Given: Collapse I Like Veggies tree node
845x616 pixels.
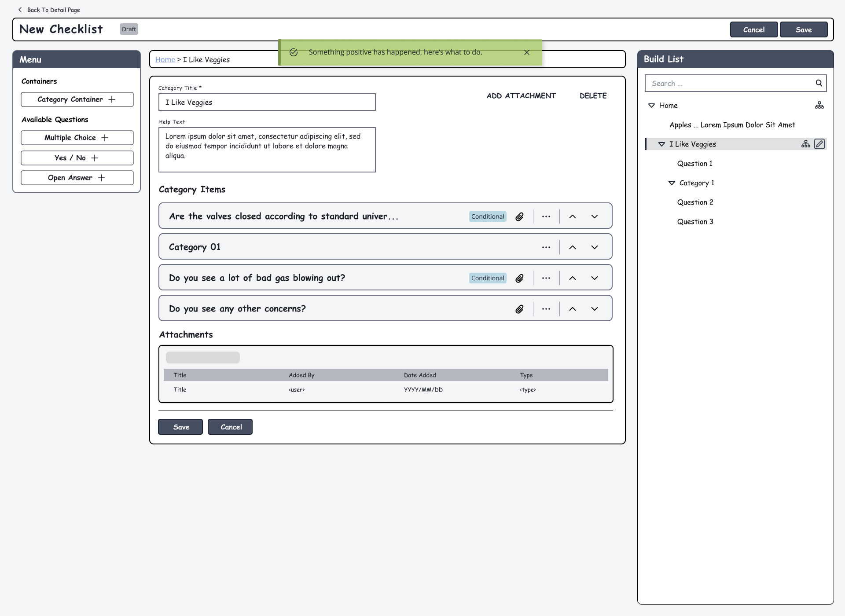Looking at the screenshot, I should [x=661, y=144].
